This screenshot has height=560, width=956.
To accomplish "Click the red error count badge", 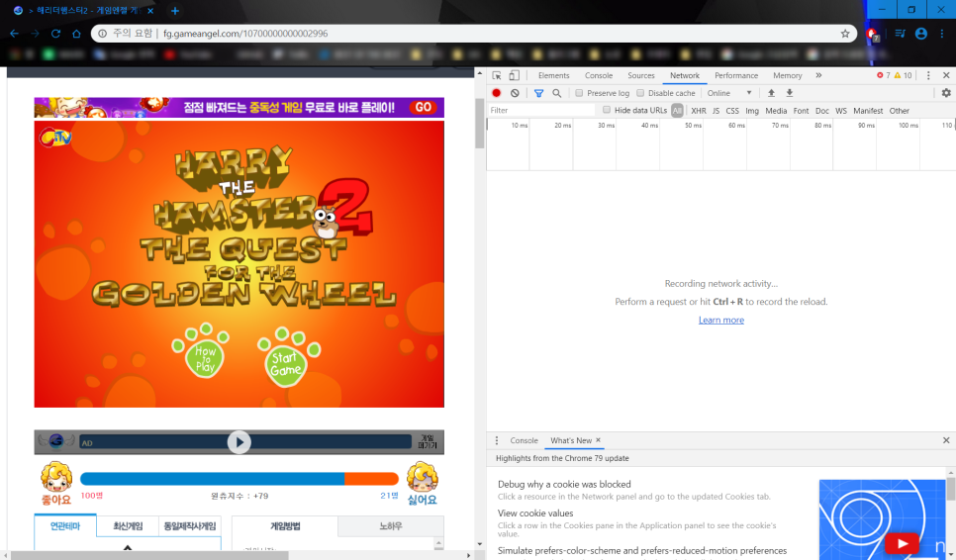I will (884, 75).
